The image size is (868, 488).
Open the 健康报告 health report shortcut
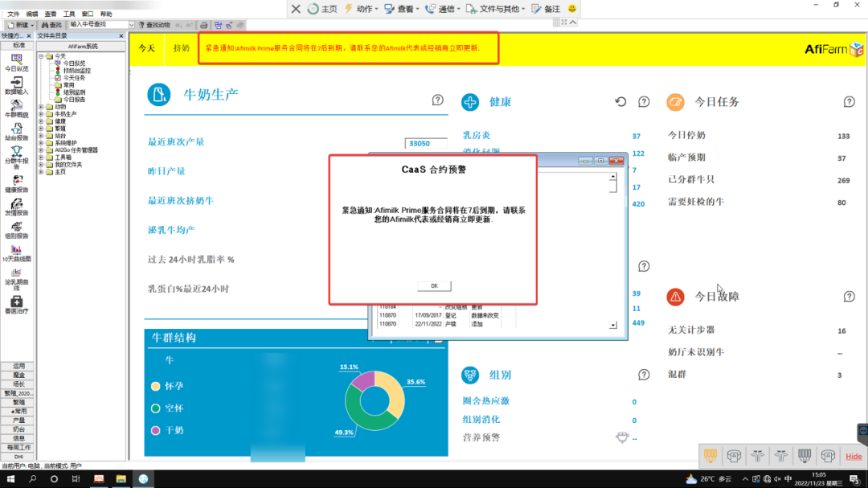point(17,184)
